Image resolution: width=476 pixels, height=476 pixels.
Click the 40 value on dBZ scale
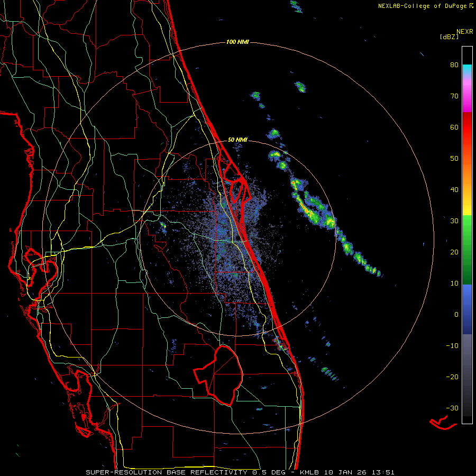point(454,190)
